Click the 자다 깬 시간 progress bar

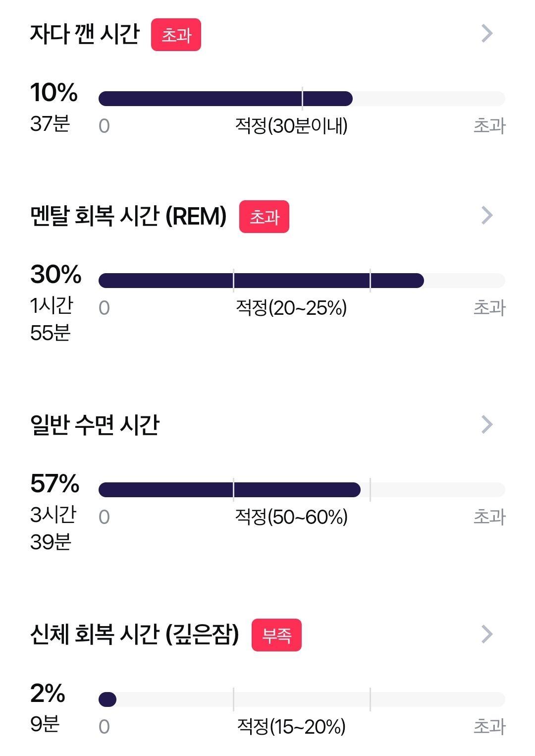coord(302,99)
